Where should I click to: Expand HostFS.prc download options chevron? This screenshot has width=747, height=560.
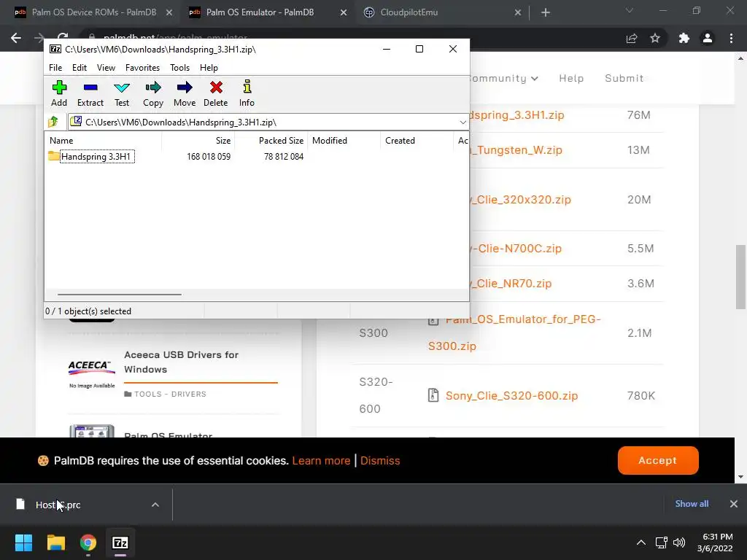(155, 505)
